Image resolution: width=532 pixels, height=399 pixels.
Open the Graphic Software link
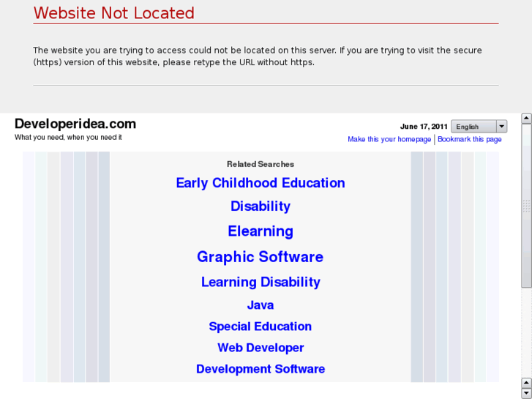(x=261, y=257)
